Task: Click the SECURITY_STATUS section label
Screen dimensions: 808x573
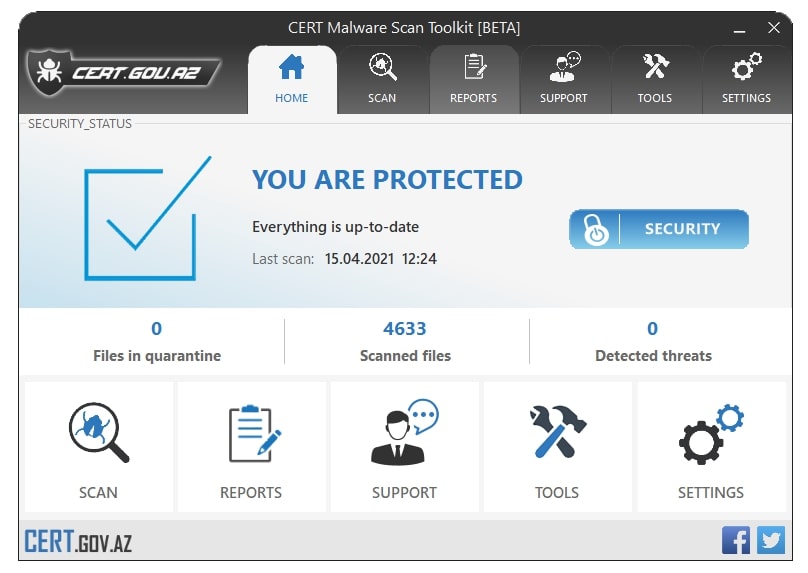Action: pyautogui.click(x=80, y=124)
